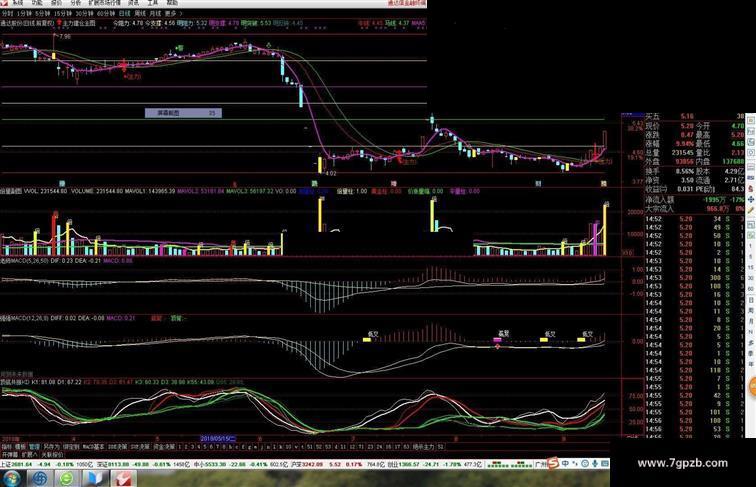Open the 资讯 menu
Image resolution: width=756 pixels, height=487 pixels.
pos(133,3)
